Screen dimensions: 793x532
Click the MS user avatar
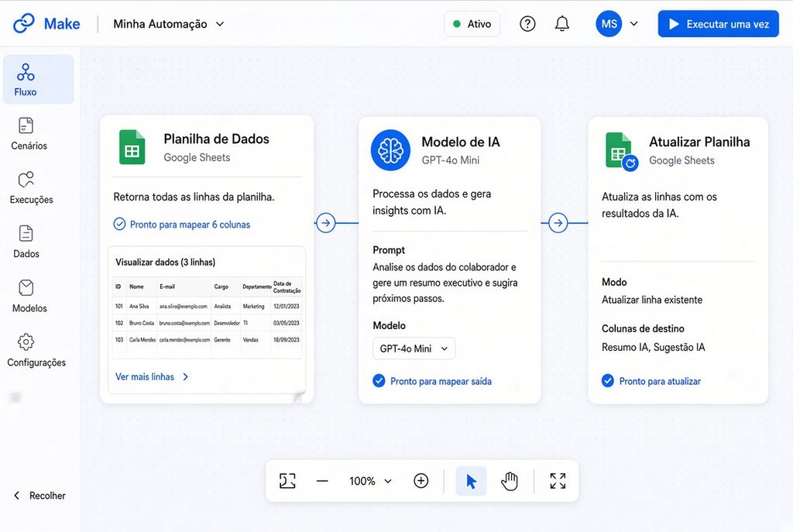pos(609,24)
